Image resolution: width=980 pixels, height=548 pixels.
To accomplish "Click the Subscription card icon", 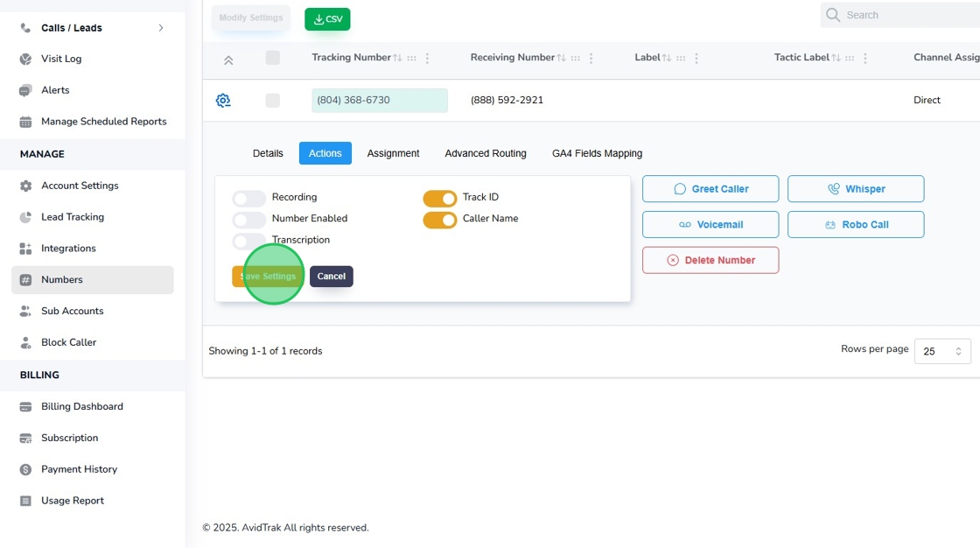I will 25,438.
